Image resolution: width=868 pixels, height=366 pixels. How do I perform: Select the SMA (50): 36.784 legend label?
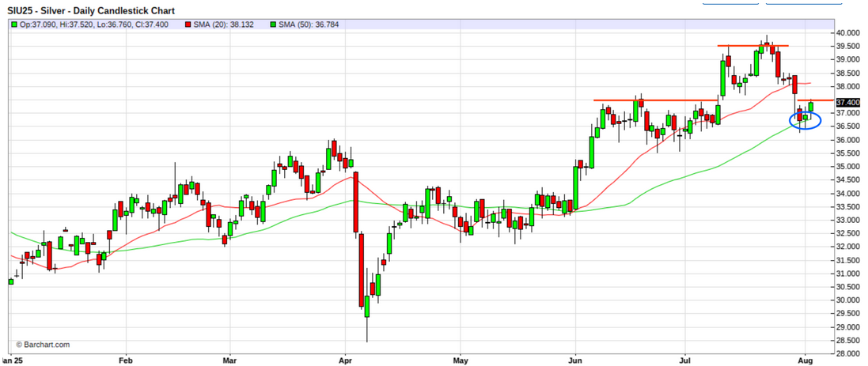[316, 25]
